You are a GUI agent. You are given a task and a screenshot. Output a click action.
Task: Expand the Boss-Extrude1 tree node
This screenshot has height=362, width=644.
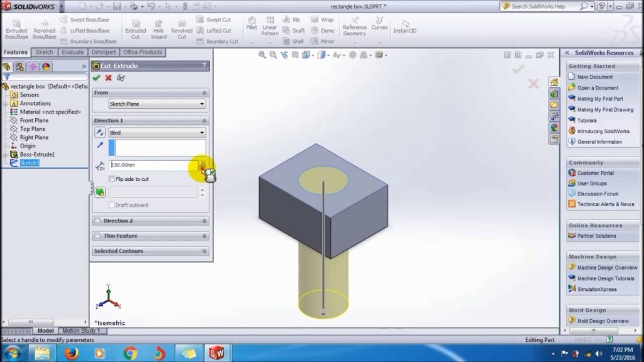coord(5,155)
